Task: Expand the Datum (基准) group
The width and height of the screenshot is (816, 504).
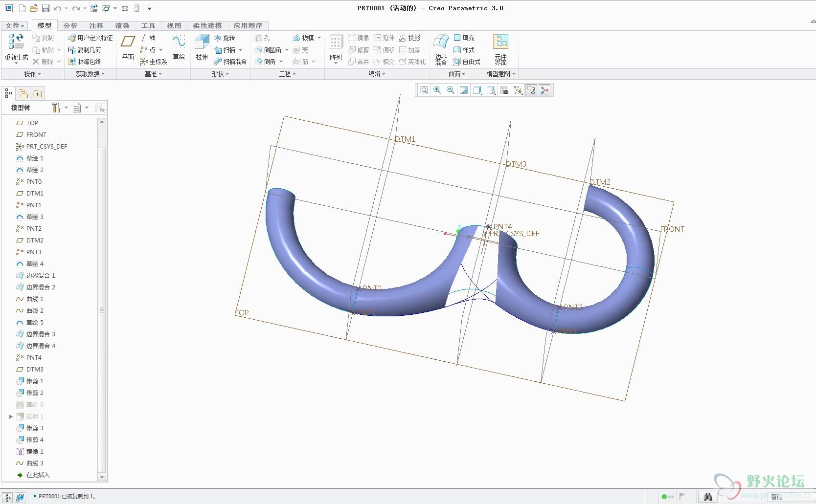Action: pyautogui.click(x=153, y=74)
